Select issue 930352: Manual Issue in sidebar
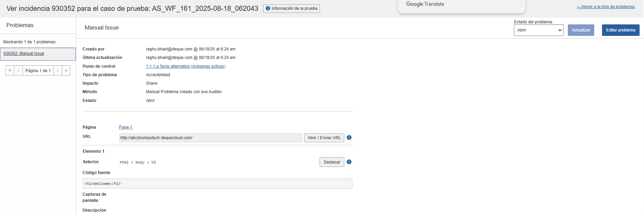This screenshot has width=644, height=214. (x=24, y=53)
